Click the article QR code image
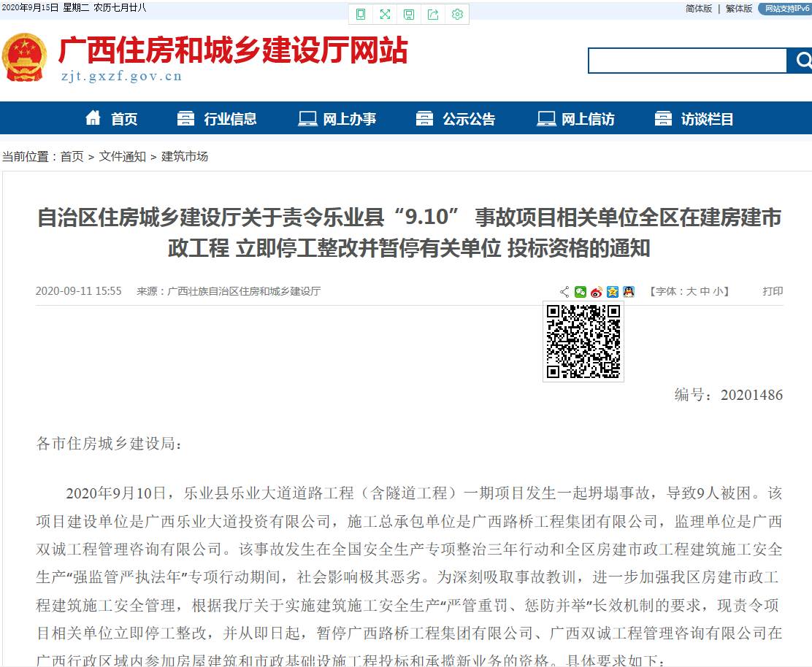 [583, 342]
